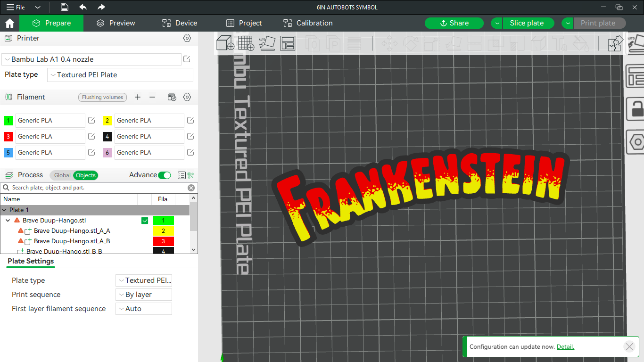
Task: Remove a filament with the minus icon
Action: (152, 97)
